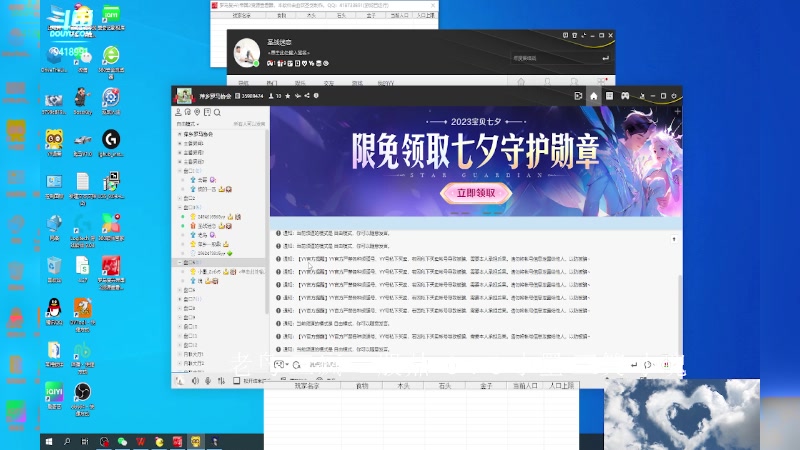Viewport: 800px width, 450px height.
Task: Open the WeChat taskbar icon
Action: click(122, 441)
